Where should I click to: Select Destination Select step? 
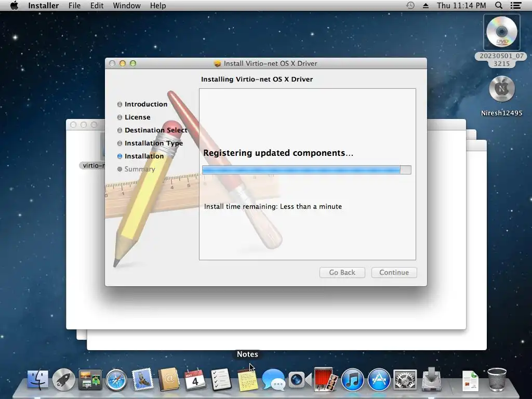pos(152,130)
